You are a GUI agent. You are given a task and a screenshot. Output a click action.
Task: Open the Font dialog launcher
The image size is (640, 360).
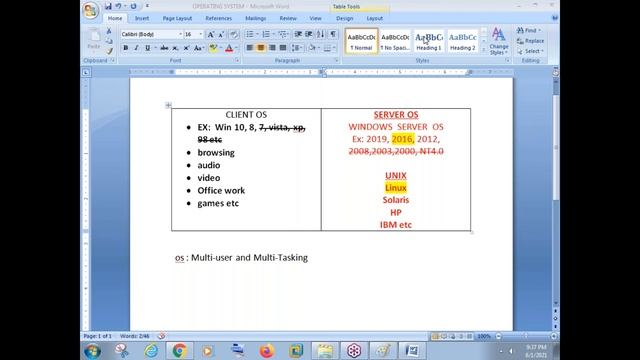coord(237,60)
